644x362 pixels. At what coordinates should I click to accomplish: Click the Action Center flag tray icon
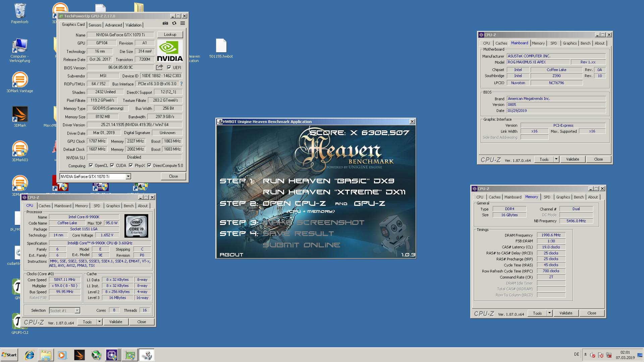tap(601, 355)
